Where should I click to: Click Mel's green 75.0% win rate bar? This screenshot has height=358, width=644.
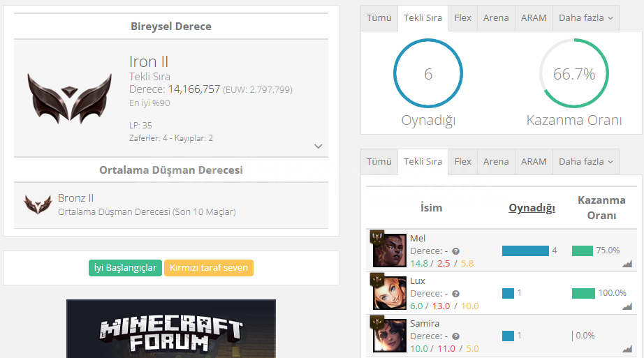tap(582, 251)
